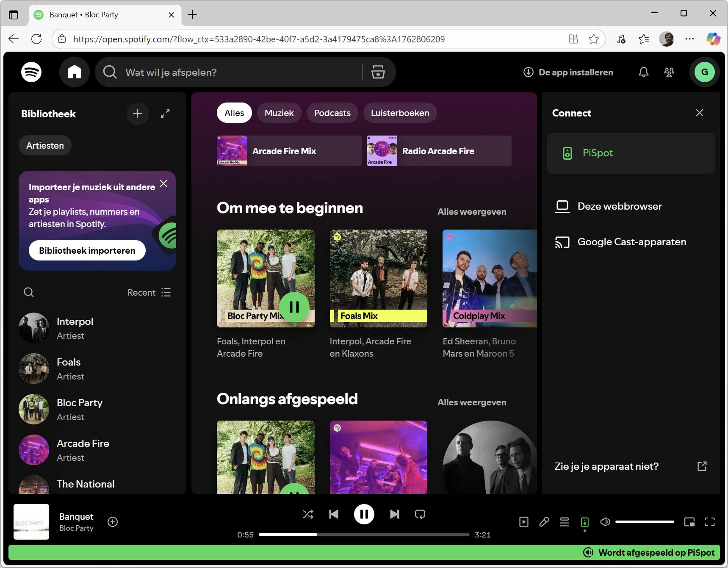
Task: Switch to the Muziek filter tab
Action: click(x=279, y=113)
